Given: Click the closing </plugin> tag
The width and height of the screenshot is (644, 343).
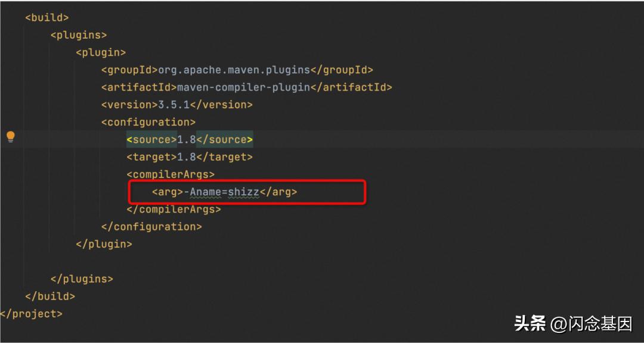Looking at the screenshot, I should 104,244.
